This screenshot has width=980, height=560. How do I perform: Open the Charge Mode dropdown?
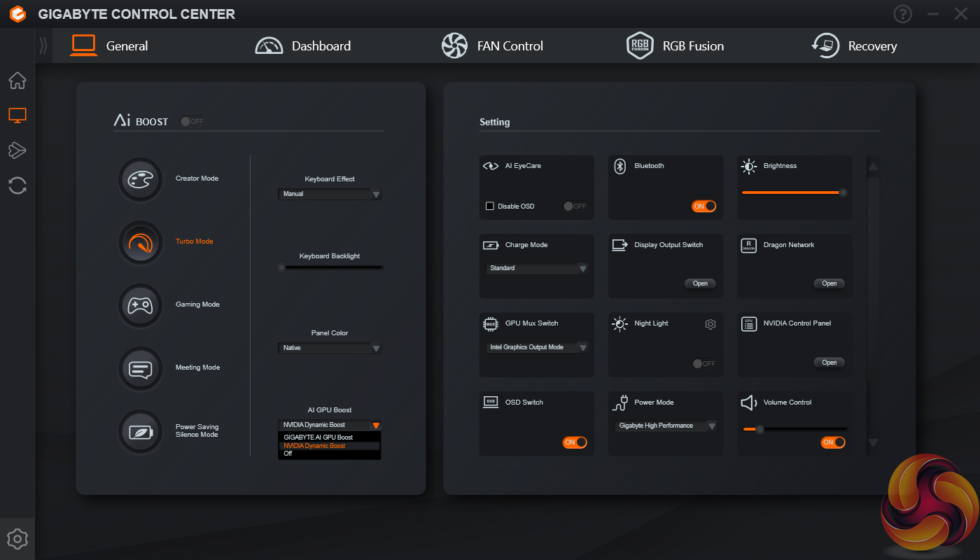[537, 268]
